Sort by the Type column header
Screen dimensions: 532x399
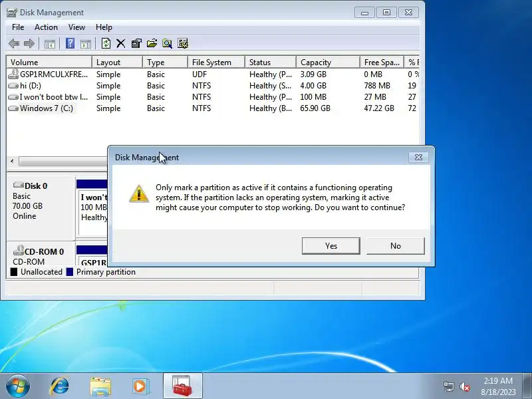click(165, 63)
